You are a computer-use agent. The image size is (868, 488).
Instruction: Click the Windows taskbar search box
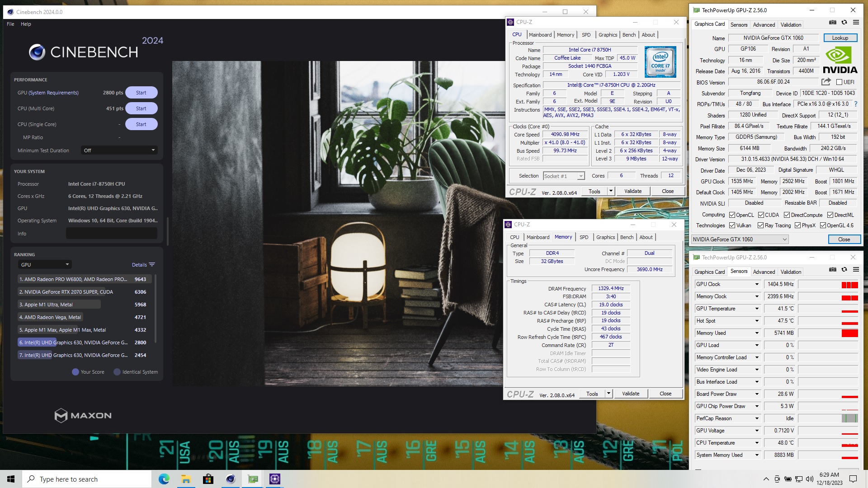(x=87, y=479)
